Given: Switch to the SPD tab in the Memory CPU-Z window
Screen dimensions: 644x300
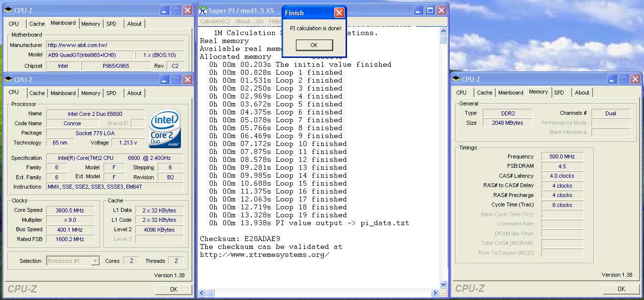Looking at the screenshot, I should 559,93.
